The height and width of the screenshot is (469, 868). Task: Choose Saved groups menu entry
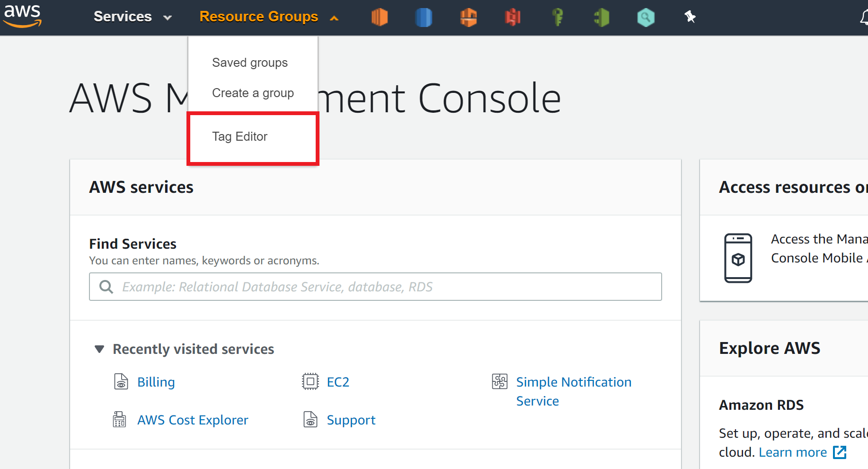tap(249, 63)
